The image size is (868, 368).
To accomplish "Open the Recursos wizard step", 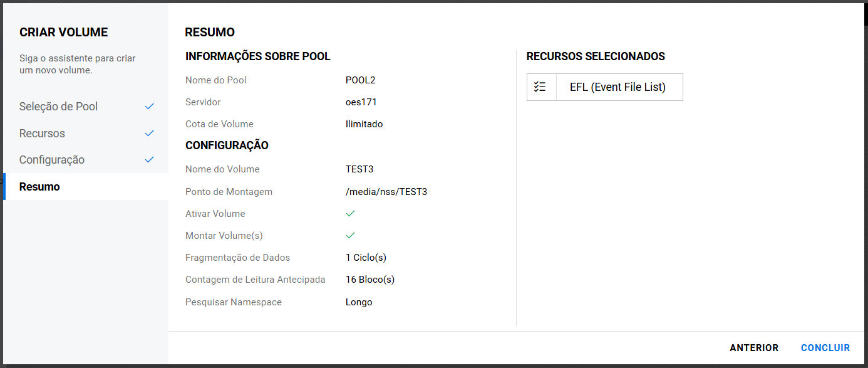I will coord(42,134).
